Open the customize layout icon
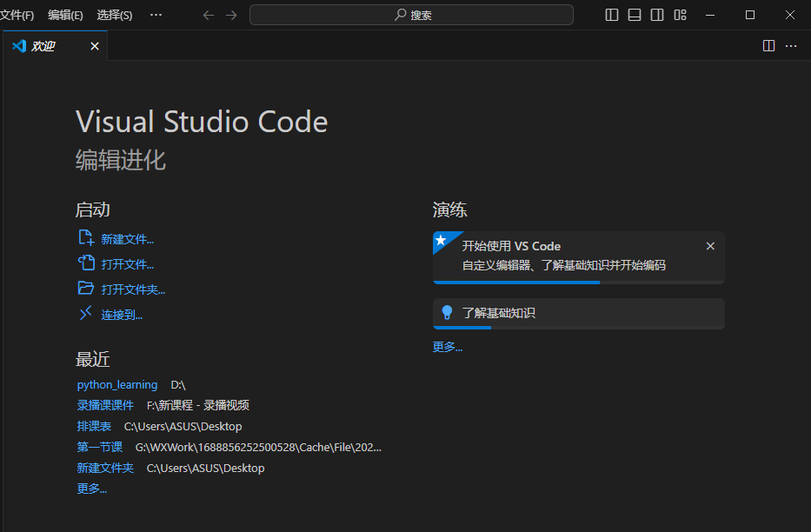This screenshot has height=532, width=811. pos(680,15)
